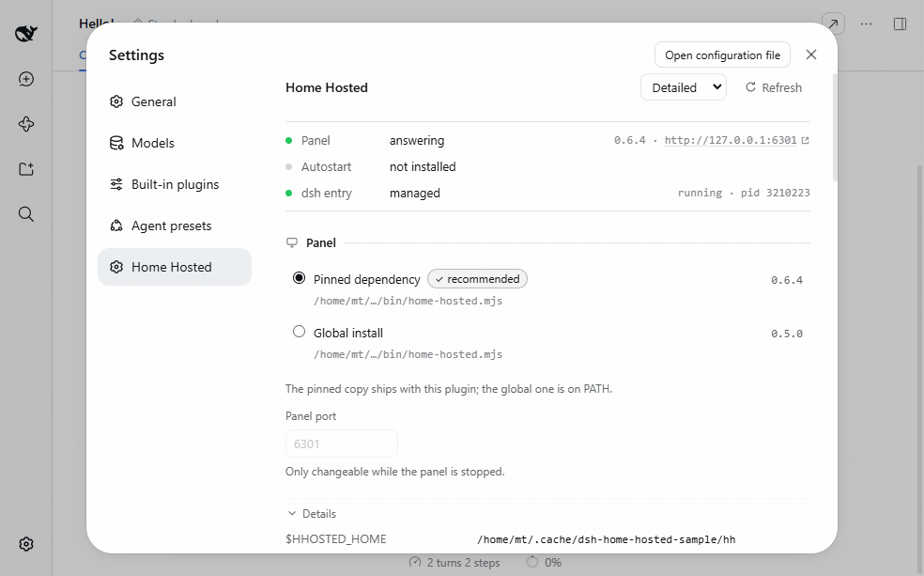This screenshot has height=576, width=924.
Task: Toggle the right side panel icon
Action: [x=900, y=23]
